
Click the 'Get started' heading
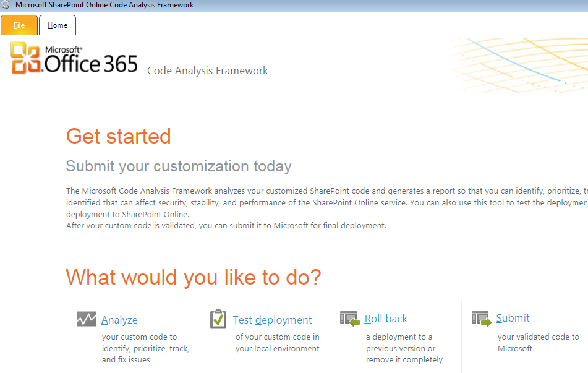[x=119, y=136]
